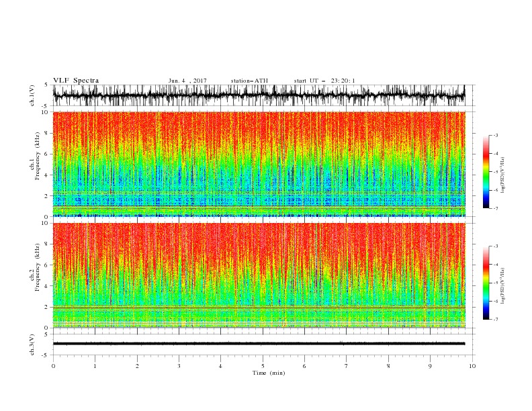
Task: Click the ch.2 colorbar "log(PSD)(V²/Hz)" label
Action: pyautogui.click(x=502, y=286)
